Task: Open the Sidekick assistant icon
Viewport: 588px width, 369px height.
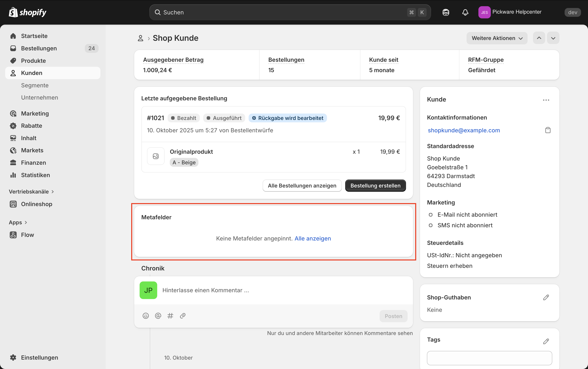Action: pyautogui.click(x=446, y=12)
